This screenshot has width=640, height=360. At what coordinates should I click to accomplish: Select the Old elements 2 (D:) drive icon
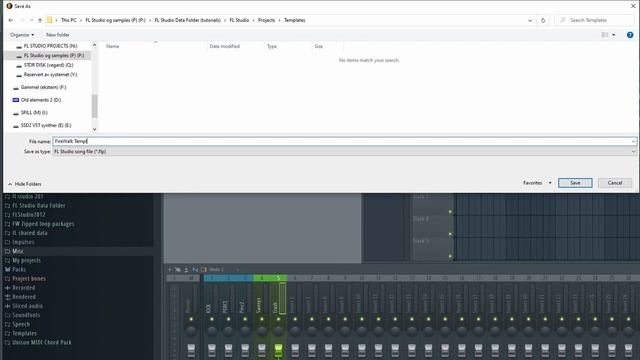coord(16,100)
